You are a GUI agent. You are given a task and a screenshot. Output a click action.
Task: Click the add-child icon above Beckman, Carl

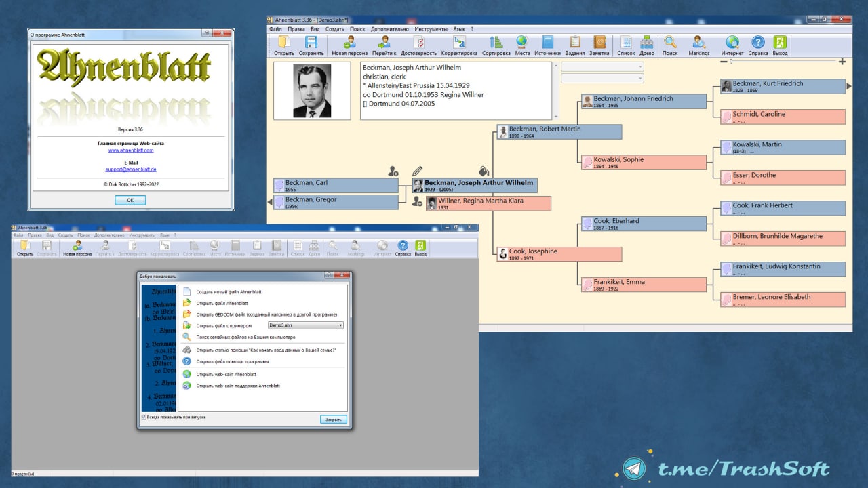(x=393, y=171)
